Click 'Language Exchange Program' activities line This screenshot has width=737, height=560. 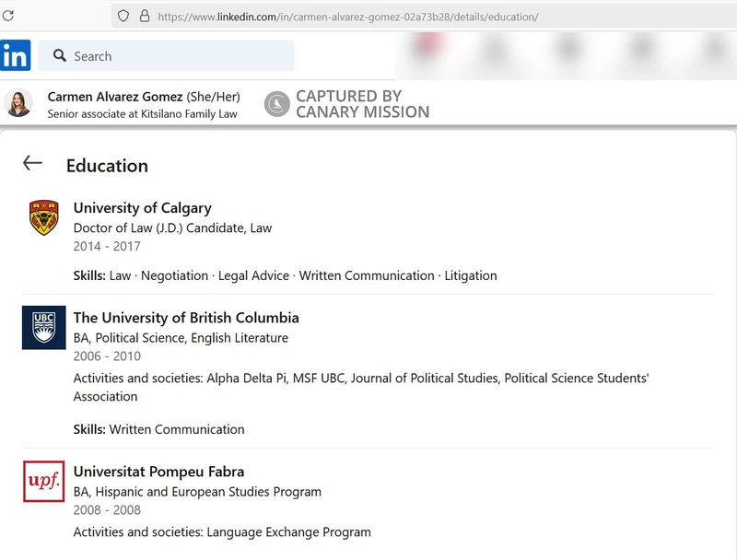pyautogui.click(x=222, y=532)
